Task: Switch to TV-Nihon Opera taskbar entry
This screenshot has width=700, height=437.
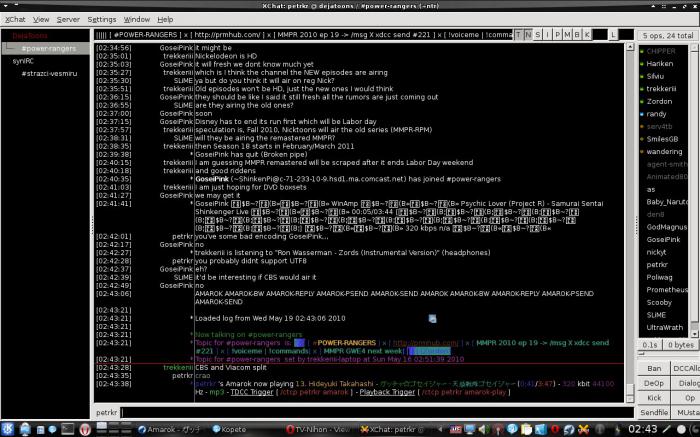Action: coord(319,429)
